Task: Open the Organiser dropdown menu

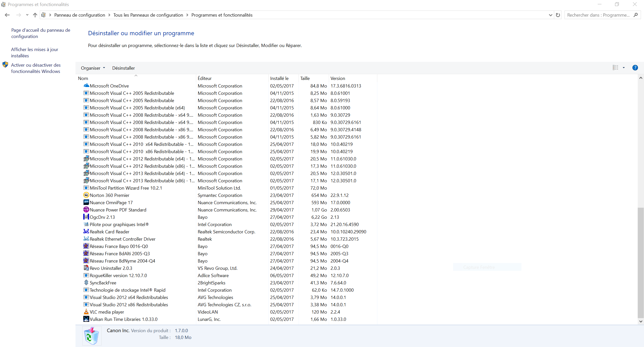Action: [x=93, y=68]
